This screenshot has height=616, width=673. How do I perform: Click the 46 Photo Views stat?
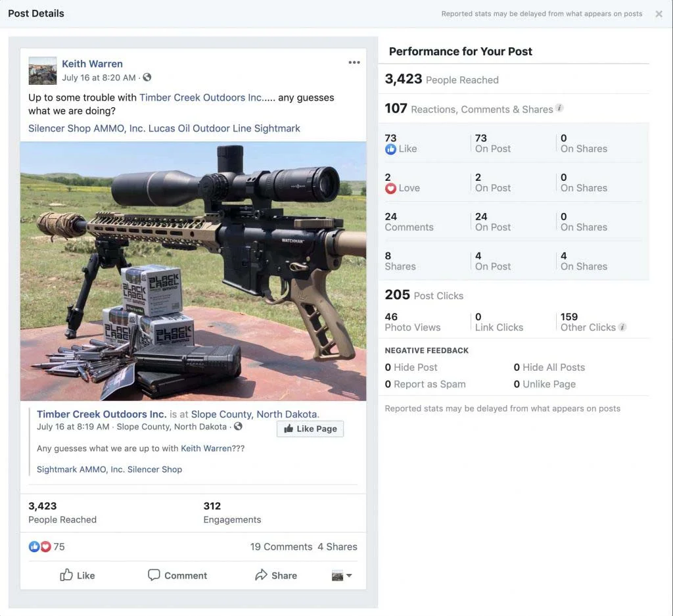413,322
